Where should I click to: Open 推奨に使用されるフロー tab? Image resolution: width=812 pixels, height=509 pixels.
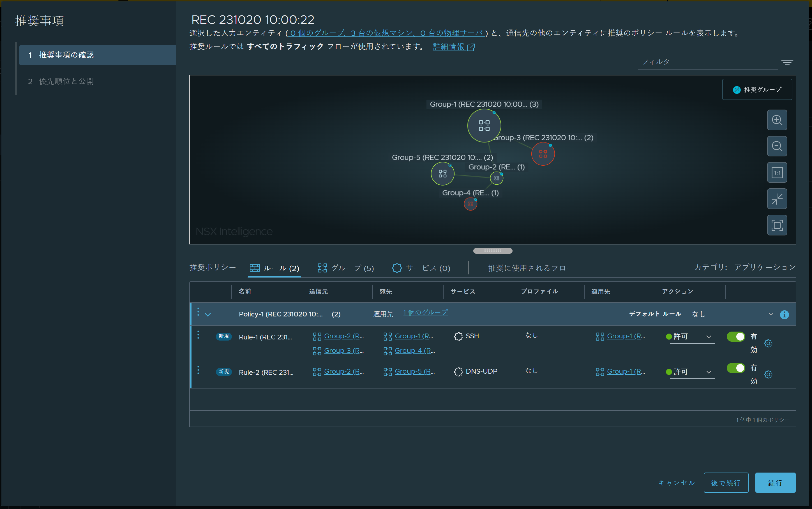click(x=531, y=268)
